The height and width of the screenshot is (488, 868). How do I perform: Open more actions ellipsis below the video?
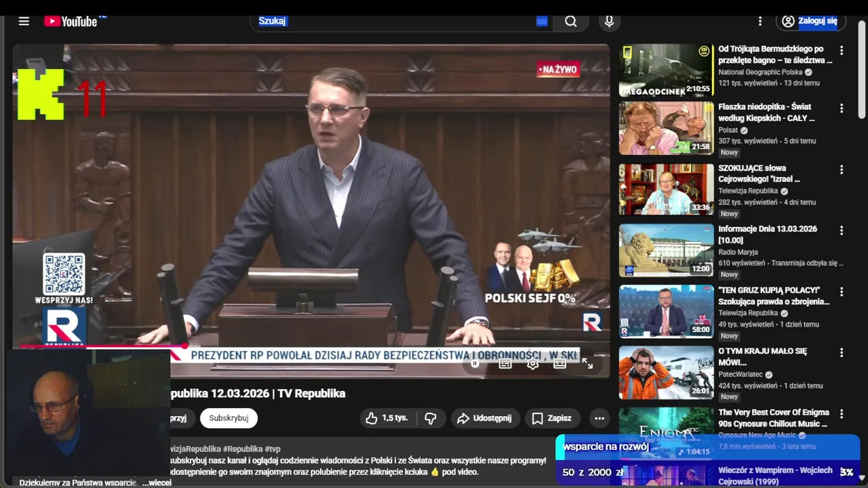(x=599, y=418)
